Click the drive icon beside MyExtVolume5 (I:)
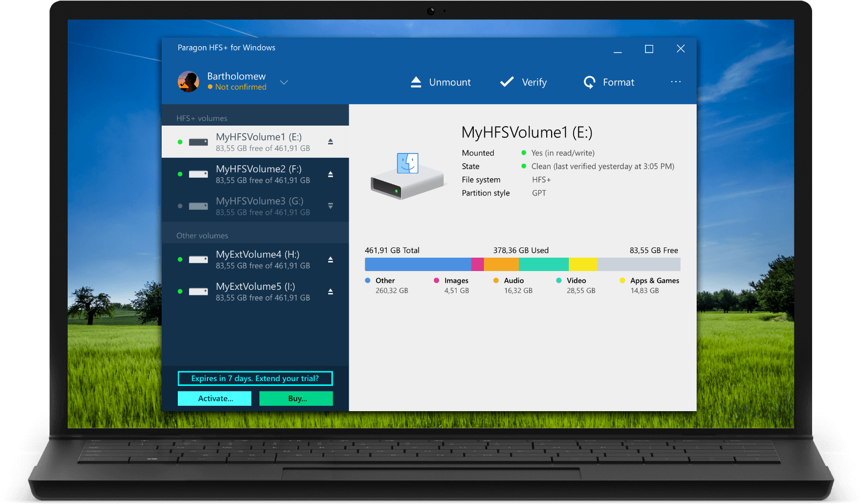 point(198,291)
